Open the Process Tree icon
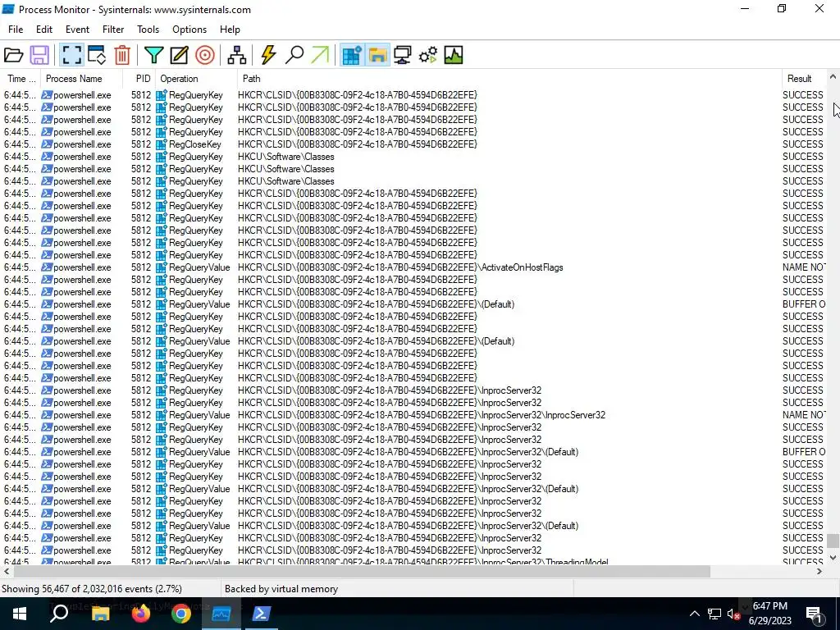840x630 pixels. [x=236, y=55]
